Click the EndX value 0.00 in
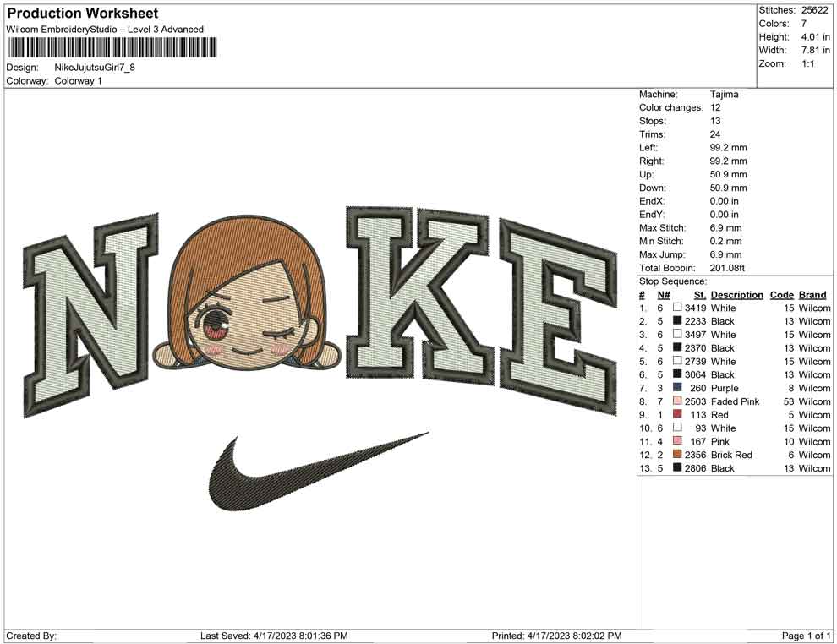837x644 pixels. coord(724,201)
